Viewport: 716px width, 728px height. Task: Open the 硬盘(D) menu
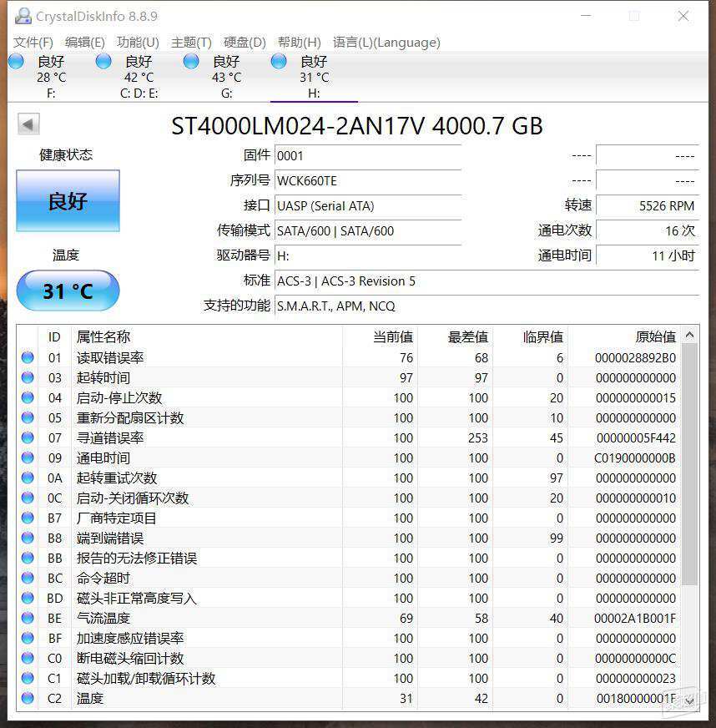coord(245,43)
